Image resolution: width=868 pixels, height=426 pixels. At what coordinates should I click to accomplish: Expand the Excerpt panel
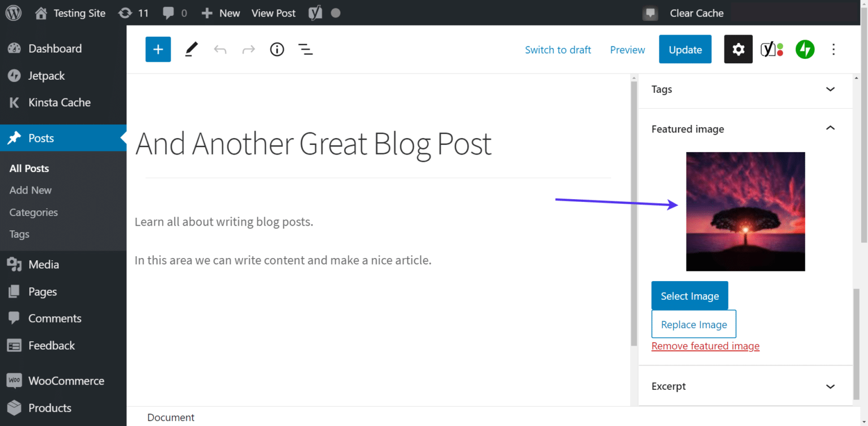coord(830,386)
